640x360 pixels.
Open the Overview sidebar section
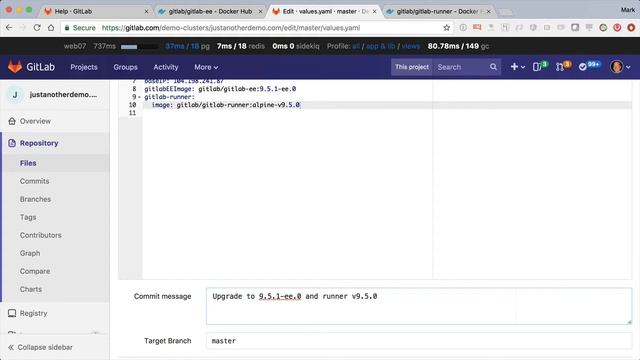(55, 121)
